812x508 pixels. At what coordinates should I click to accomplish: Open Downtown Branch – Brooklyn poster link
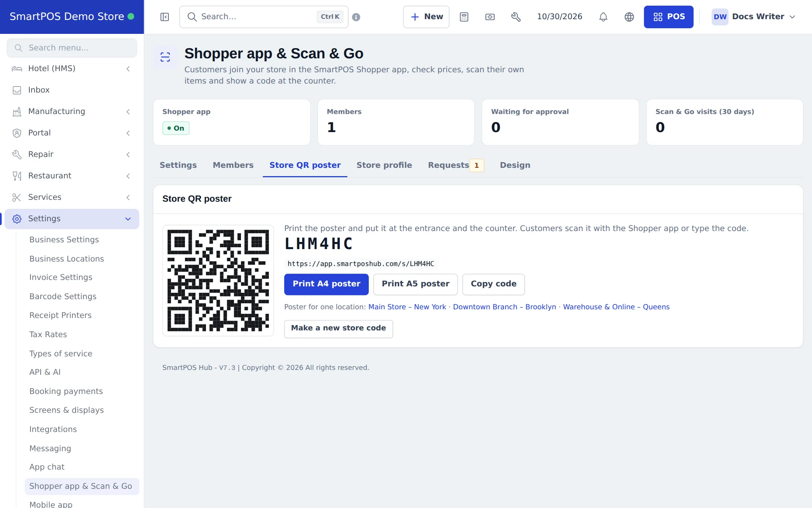click(504, 307)
